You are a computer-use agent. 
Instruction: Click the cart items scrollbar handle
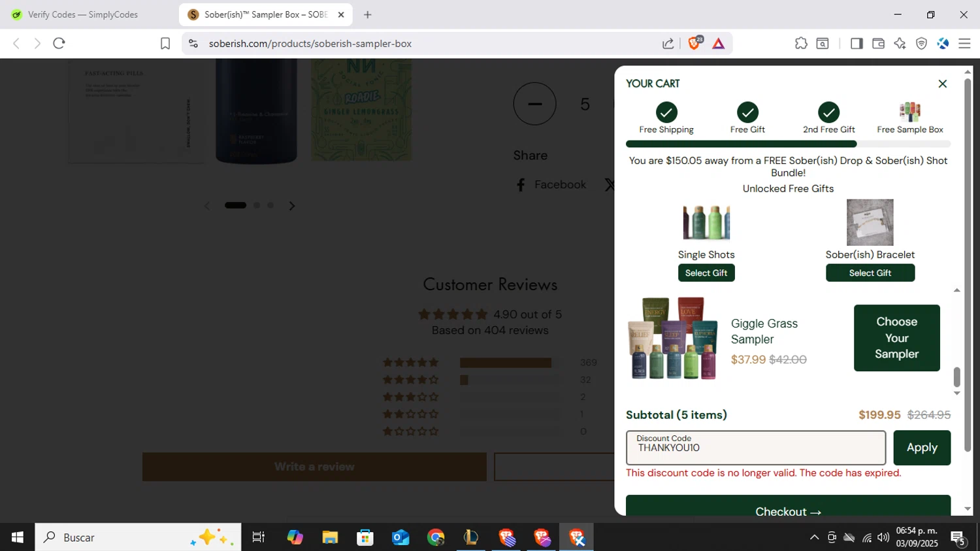point(957,377)
